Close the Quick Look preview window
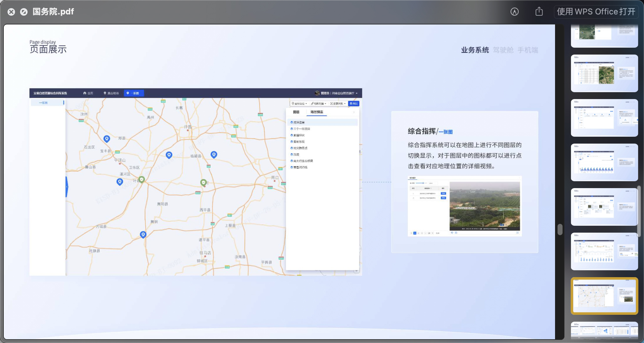644x343 pixels. coord(11,12)
